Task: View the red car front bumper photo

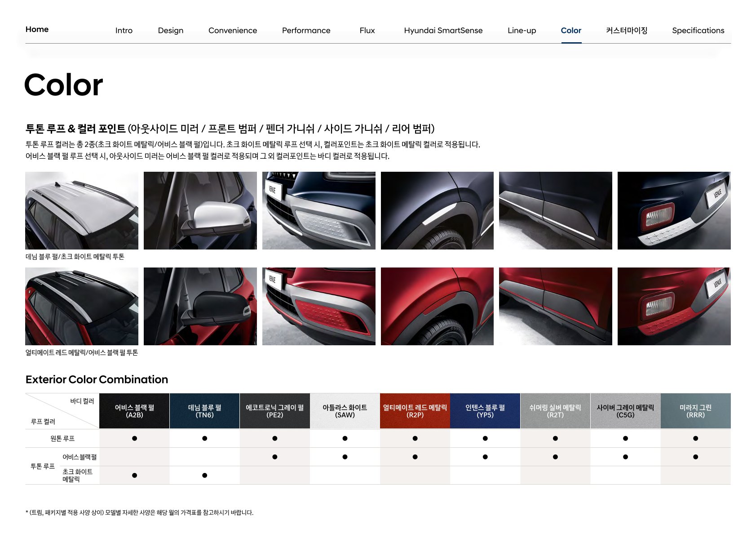Action: [319, 306]
